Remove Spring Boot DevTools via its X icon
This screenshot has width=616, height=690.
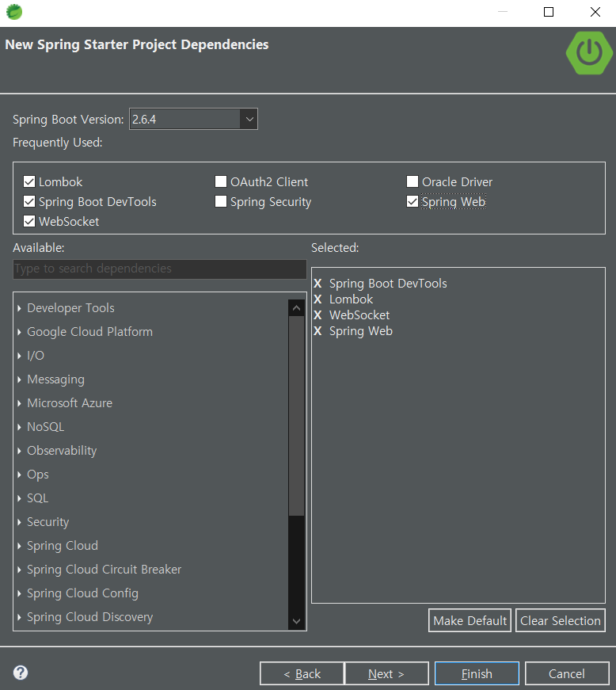318,284
